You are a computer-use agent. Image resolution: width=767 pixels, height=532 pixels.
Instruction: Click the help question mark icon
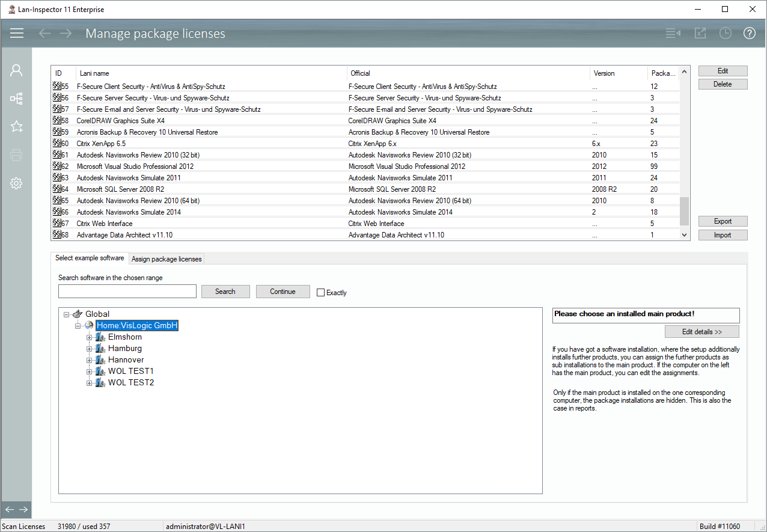tap(749, 33)
